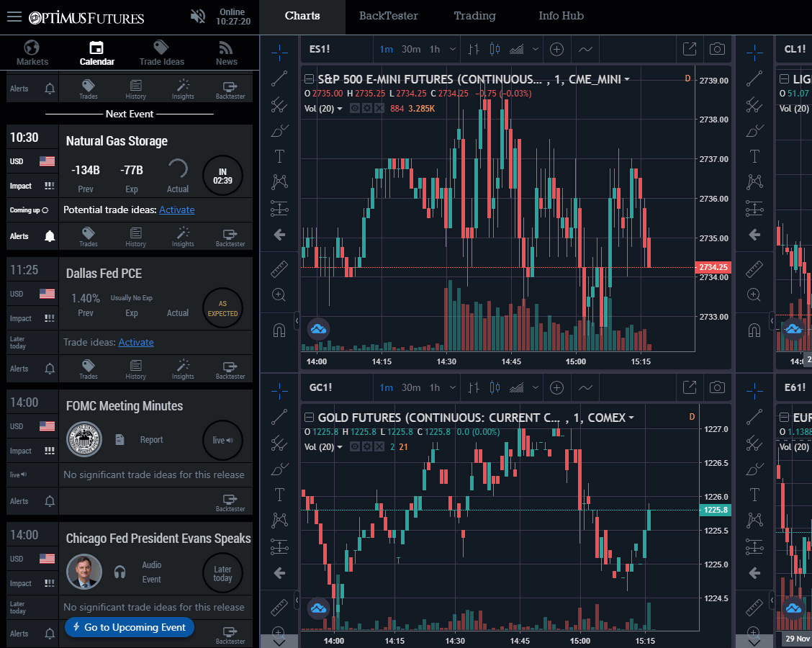Click the compare/add symbol plus icon on the ES1! chart
This screenshot has width=812, height=648.
(556, 49)
